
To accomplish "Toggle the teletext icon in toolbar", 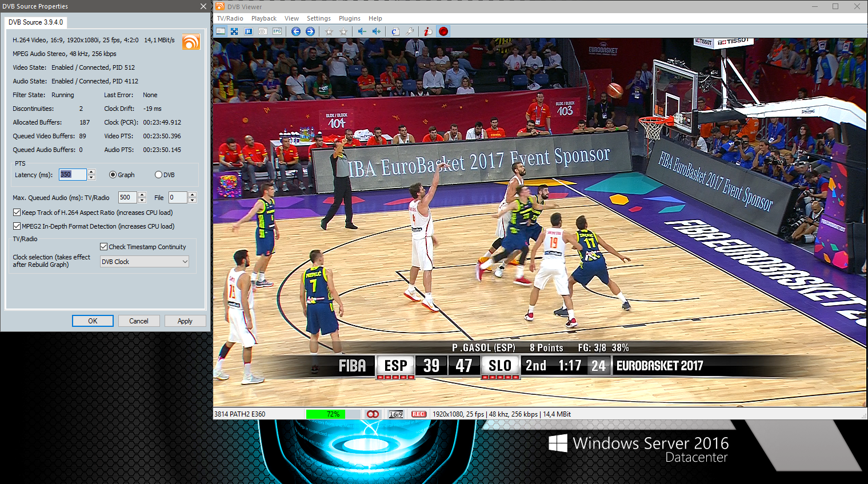I will (x=249, y=31).
